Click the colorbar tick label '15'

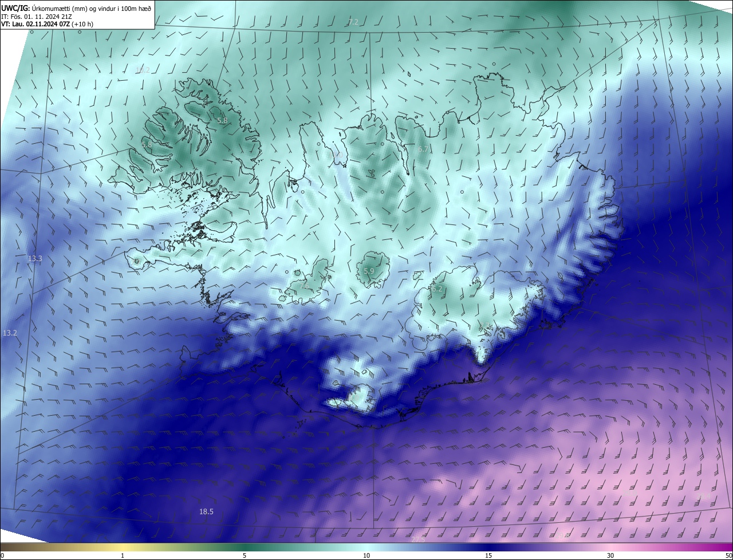(x=488, y=555)
